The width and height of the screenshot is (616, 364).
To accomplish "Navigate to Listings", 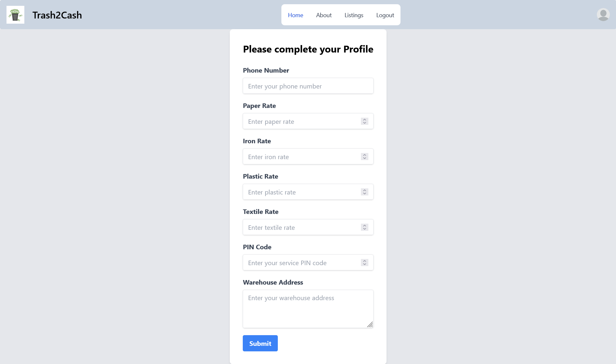I will pos(354,15).
